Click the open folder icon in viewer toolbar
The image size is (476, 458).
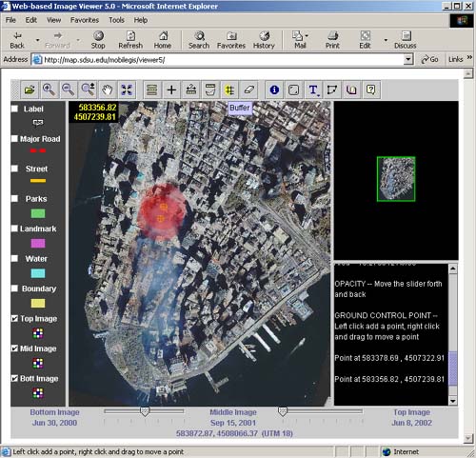[30, 90]
